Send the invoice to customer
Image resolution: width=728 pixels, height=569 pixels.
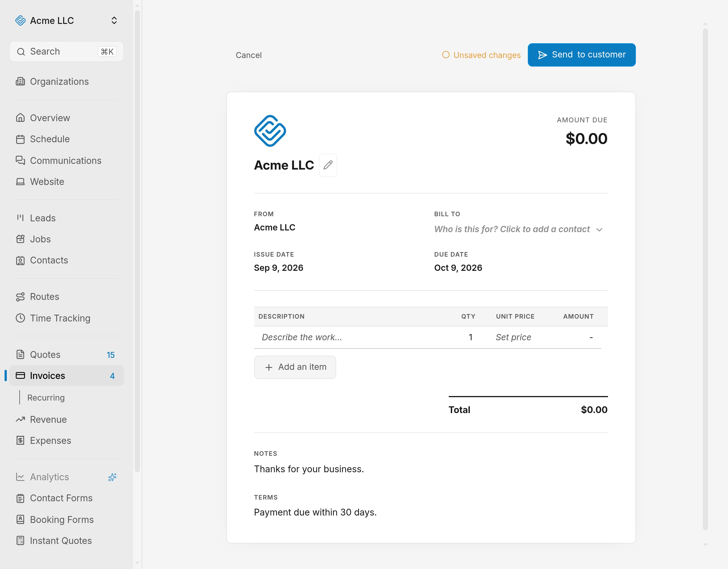(581, 55)
